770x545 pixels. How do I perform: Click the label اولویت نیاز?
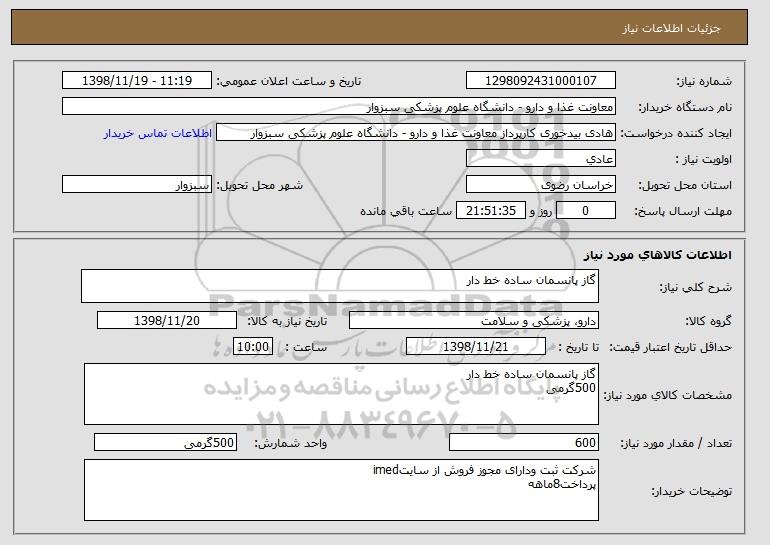(x=704, y=160)
